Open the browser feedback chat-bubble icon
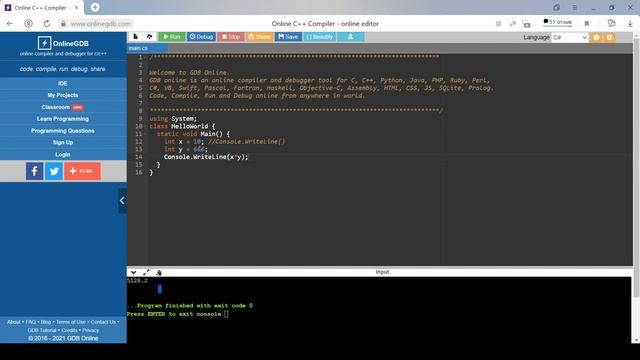The width and height of the screenshot is (640, 360). pos(611,24)
